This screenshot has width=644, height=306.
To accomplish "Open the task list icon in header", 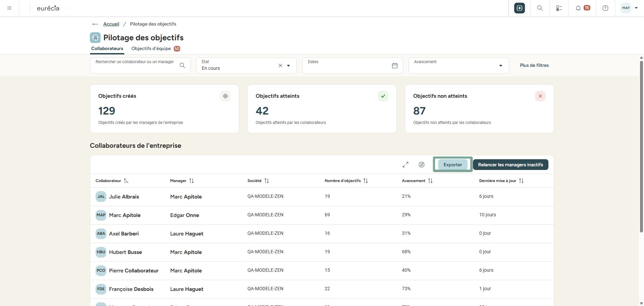I will click(x=559, y=8).
